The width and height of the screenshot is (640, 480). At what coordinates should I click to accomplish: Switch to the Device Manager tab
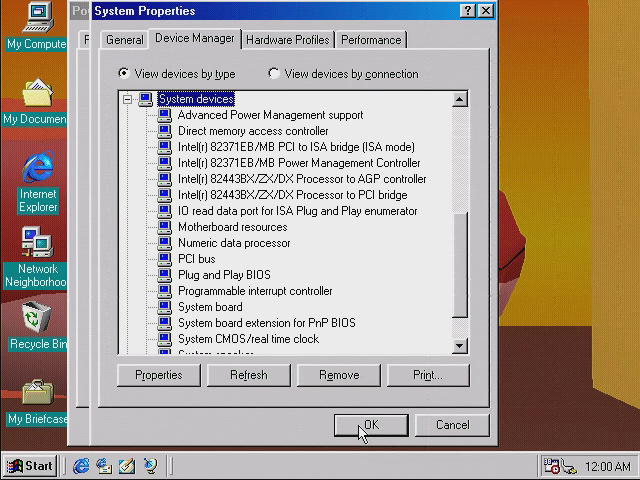(195, 38)
